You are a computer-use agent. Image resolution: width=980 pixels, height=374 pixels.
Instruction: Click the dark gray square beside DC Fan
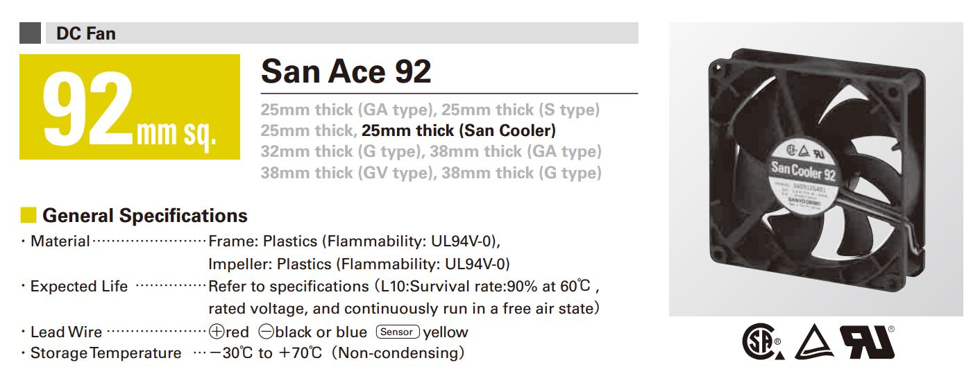pos(31,33)
